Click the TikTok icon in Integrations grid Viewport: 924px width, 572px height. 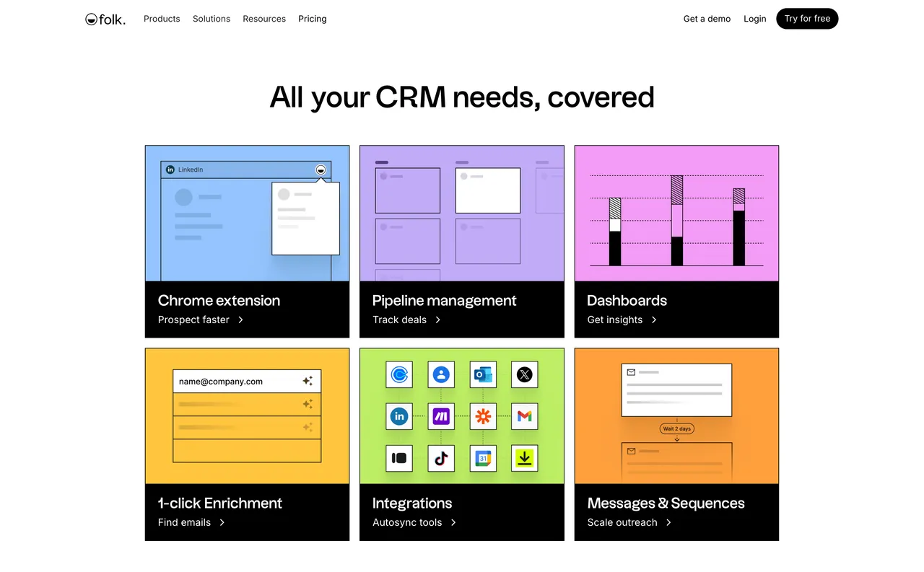click(x=441, y=458)
